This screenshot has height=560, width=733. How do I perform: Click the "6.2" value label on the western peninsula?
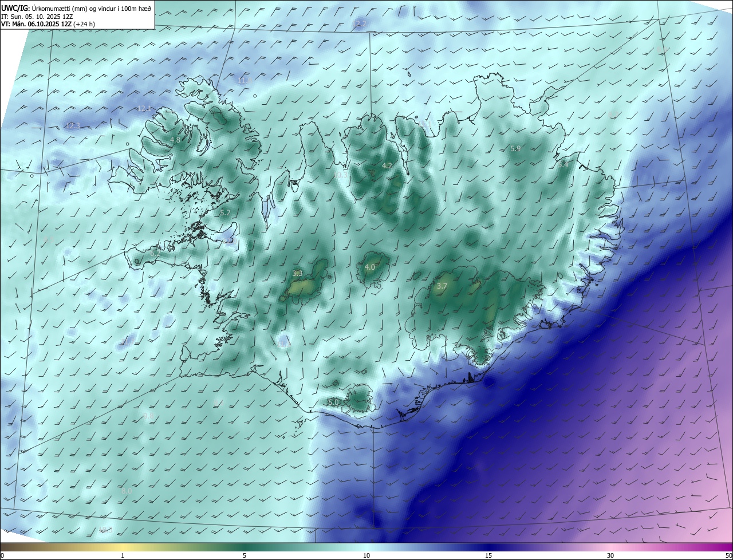(155, 253)
